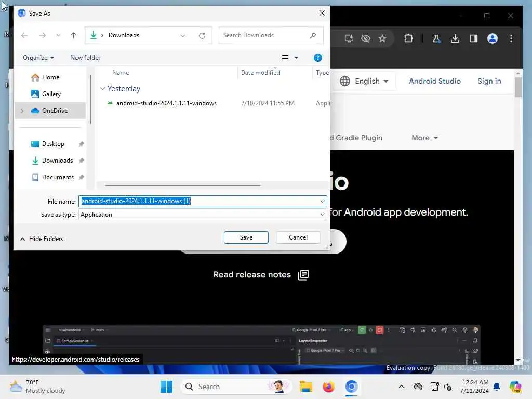Screen dimensions: 532x399
Task: Open Documents quick access folder
Action: [58, 177]
